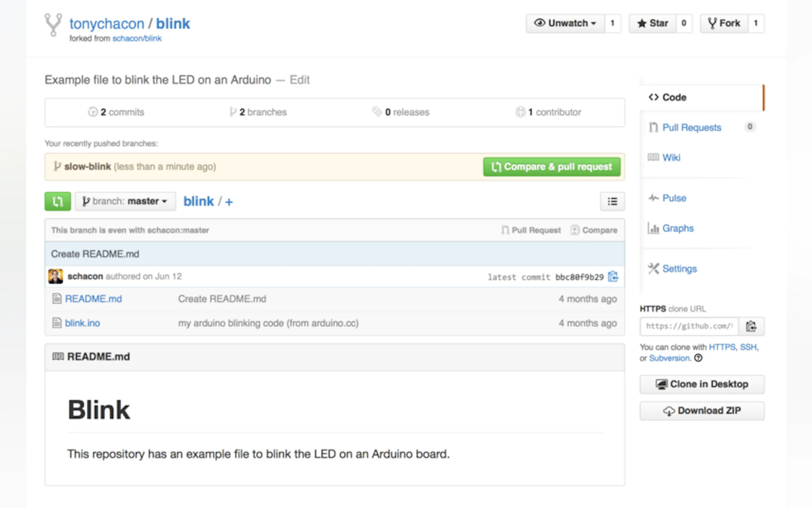
Task: Click the help question mark icon near Subversion
Action: [x=698, y=358]
